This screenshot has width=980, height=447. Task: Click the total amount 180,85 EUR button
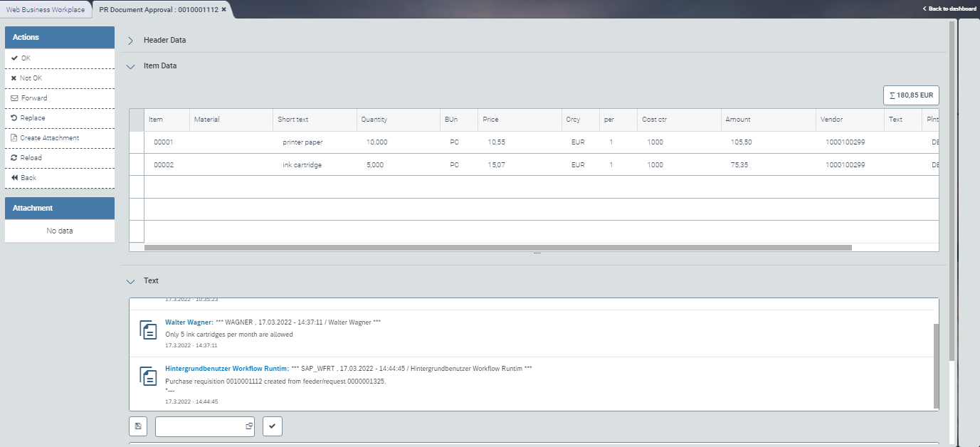coord(910,95)
